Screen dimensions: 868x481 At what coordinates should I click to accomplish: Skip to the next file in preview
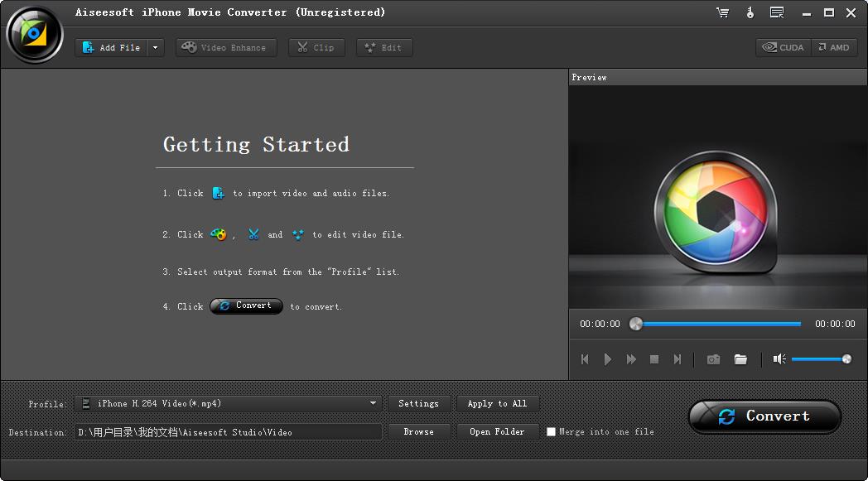[678, 359]
